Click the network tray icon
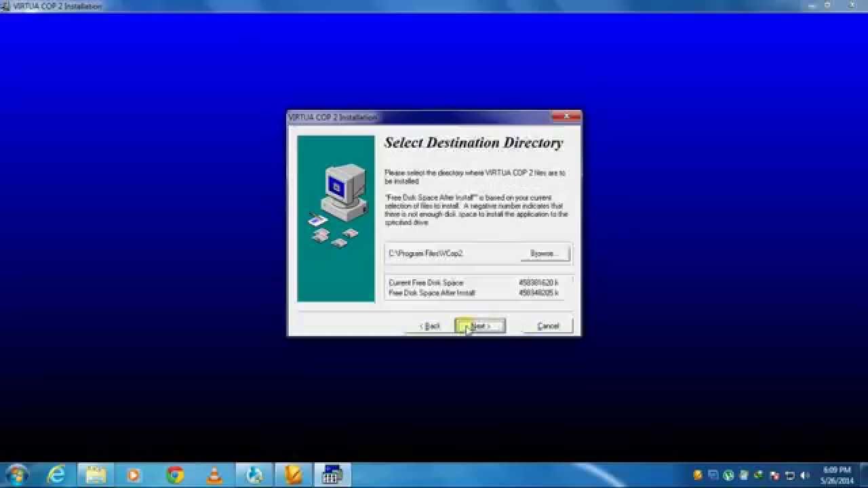 click(790, 475)
